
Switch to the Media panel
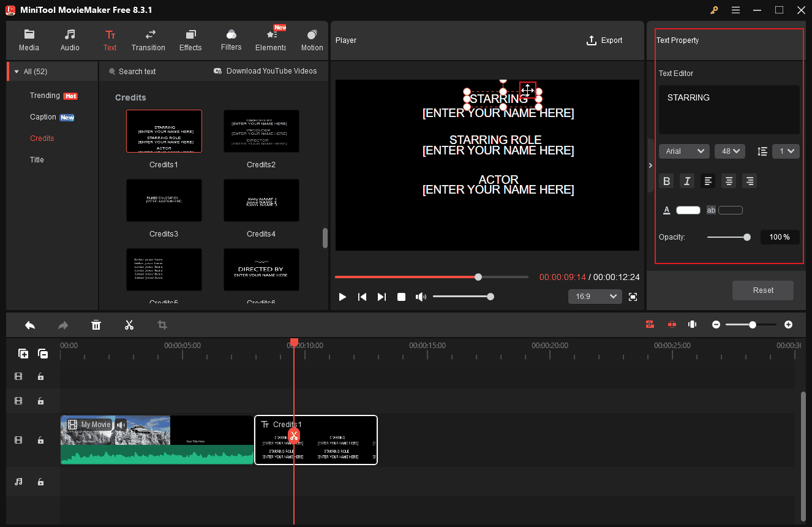29,40
